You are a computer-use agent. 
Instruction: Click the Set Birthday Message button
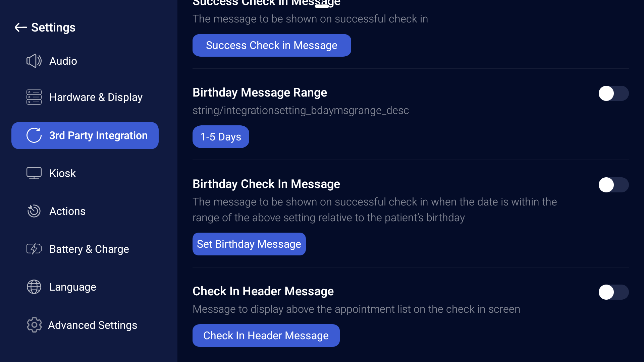pos(249,244)
